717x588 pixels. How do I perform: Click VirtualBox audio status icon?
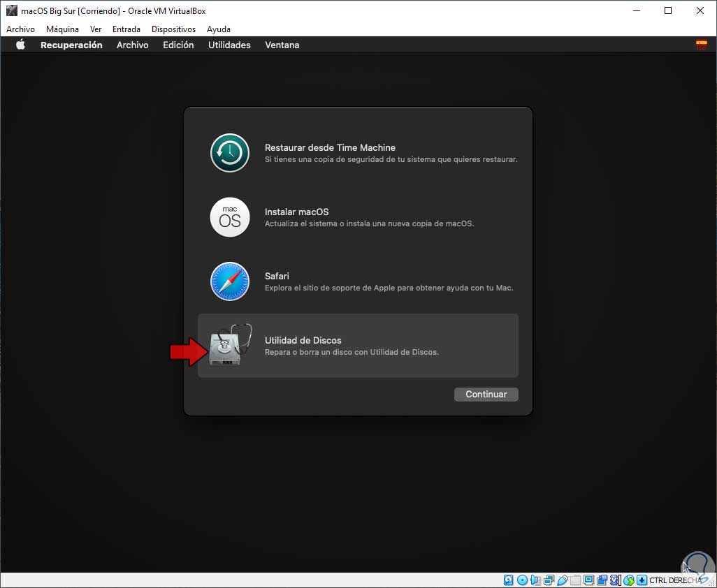click(x=535, y=580)
